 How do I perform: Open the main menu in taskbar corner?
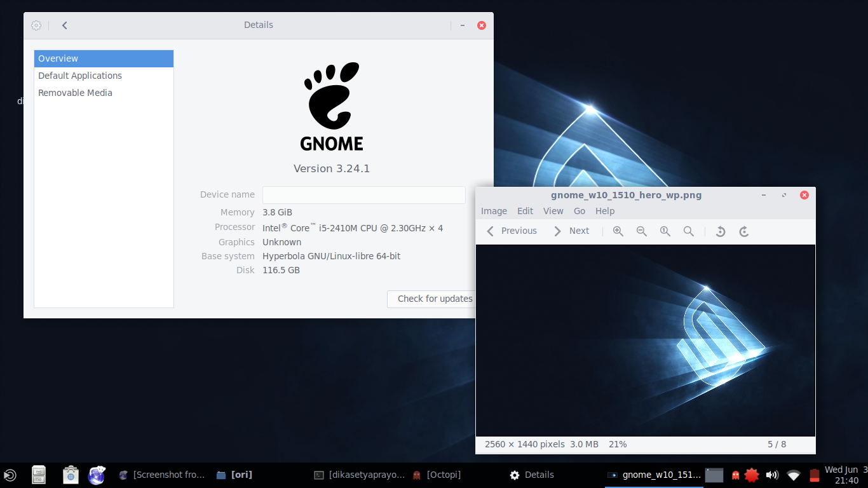[x=10, y=475]
